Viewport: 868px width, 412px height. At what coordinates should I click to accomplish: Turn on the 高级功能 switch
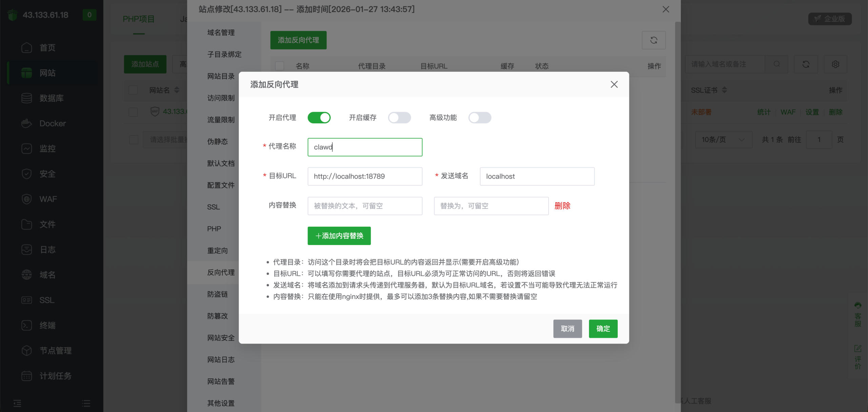(x=479, y=118)
